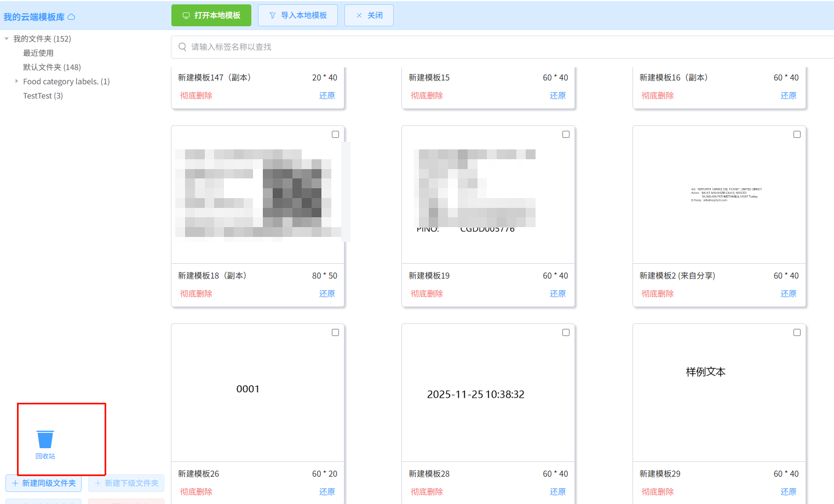Open the TestTest (3) folder

(43, 96)
